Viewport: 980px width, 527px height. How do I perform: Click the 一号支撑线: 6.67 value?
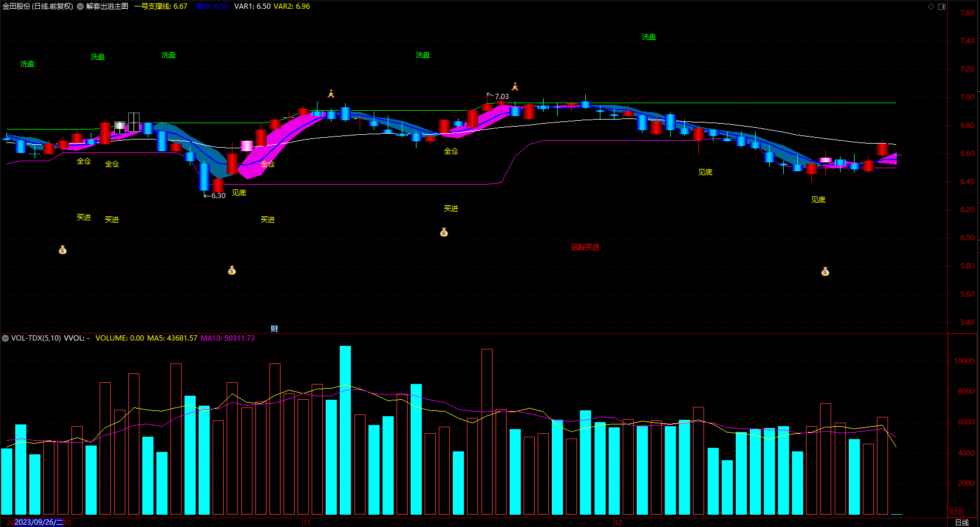click(x=161, y=6)
